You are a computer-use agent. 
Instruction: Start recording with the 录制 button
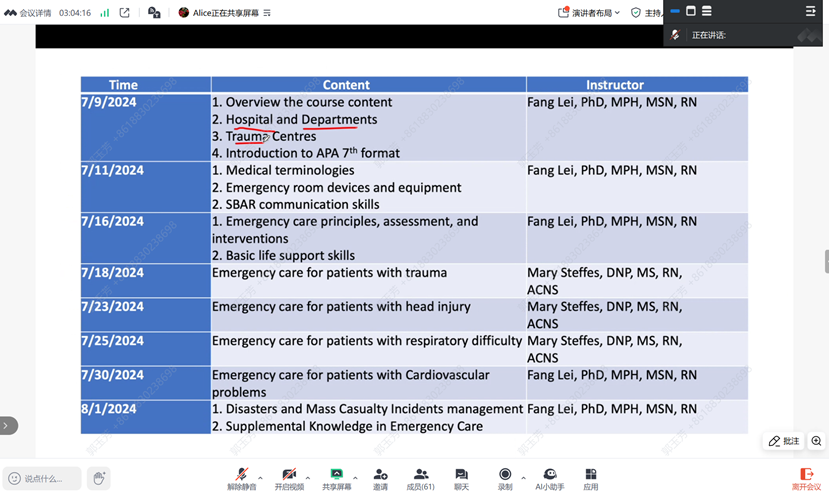click(x=505, y=478)
